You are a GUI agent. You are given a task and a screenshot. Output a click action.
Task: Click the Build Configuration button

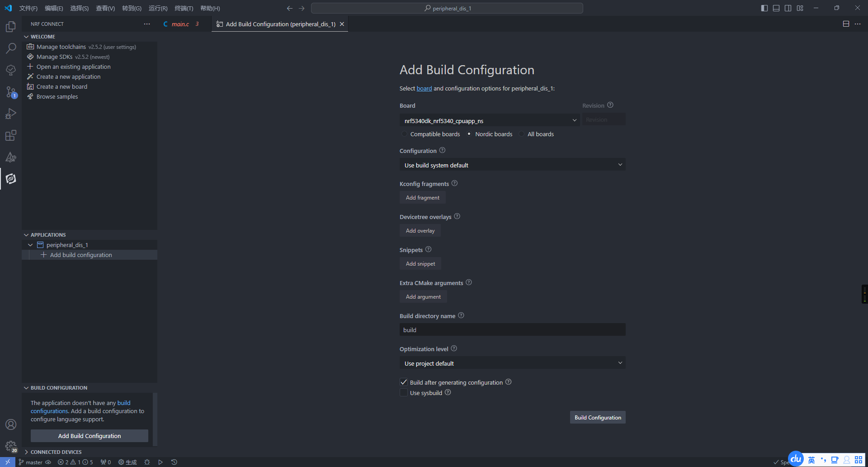pos(598,417)
